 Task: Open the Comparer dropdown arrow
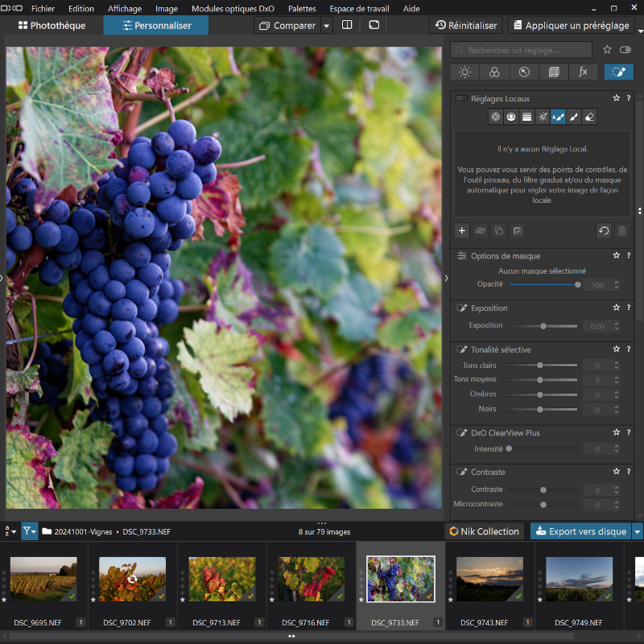[326, 25]
